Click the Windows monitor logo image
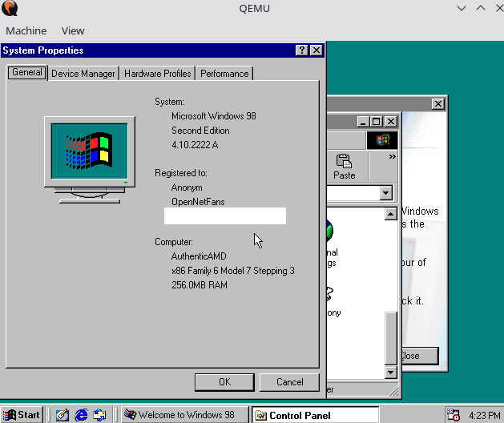The height and width of the screenshot is (423, 504). tap(90, 160)
